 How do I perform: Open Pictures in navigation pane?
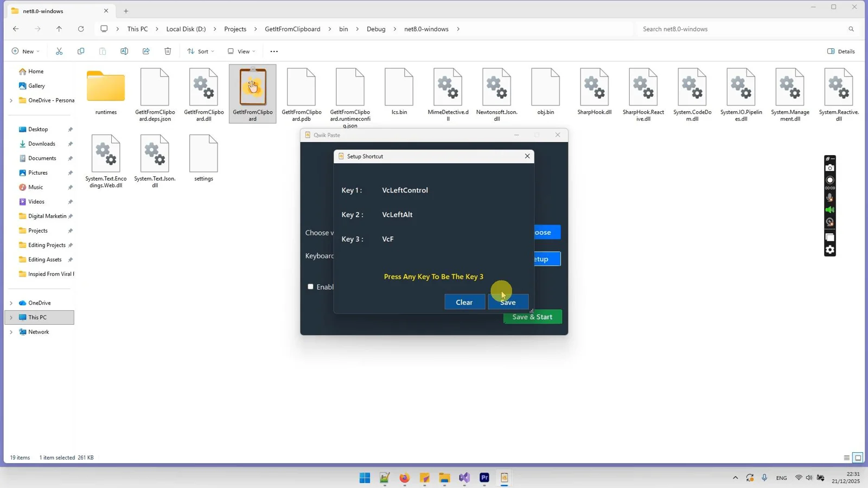[37, 173]
